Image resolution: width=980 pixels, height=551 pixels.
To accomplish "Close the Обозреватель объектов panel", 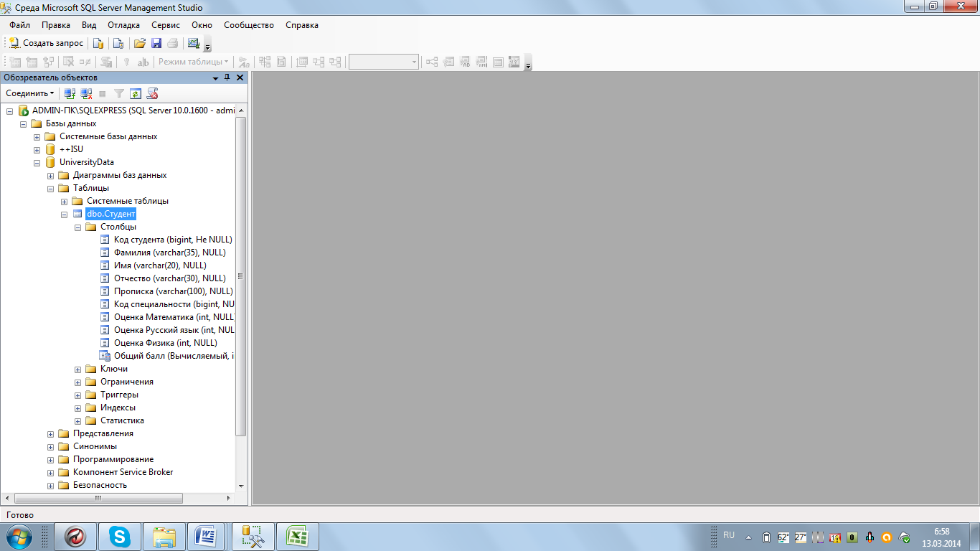I will tap(240, 77).
